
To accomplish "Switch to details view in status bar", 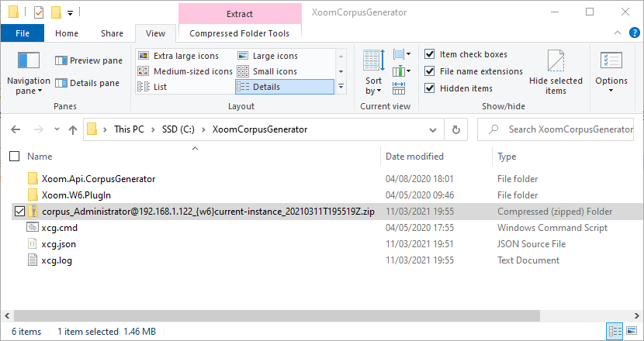I will point(615,331).
